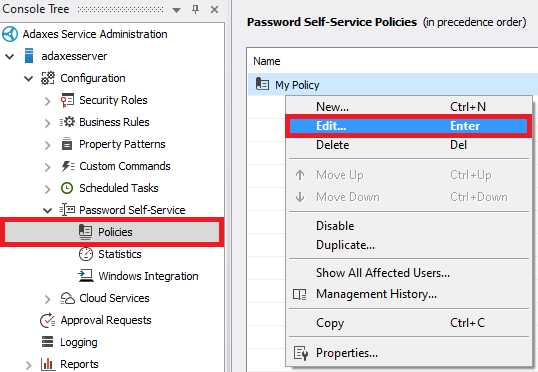538x372 pixels.
Task: Collapse the Configuration tree node
Action: (x=28, y=79)
